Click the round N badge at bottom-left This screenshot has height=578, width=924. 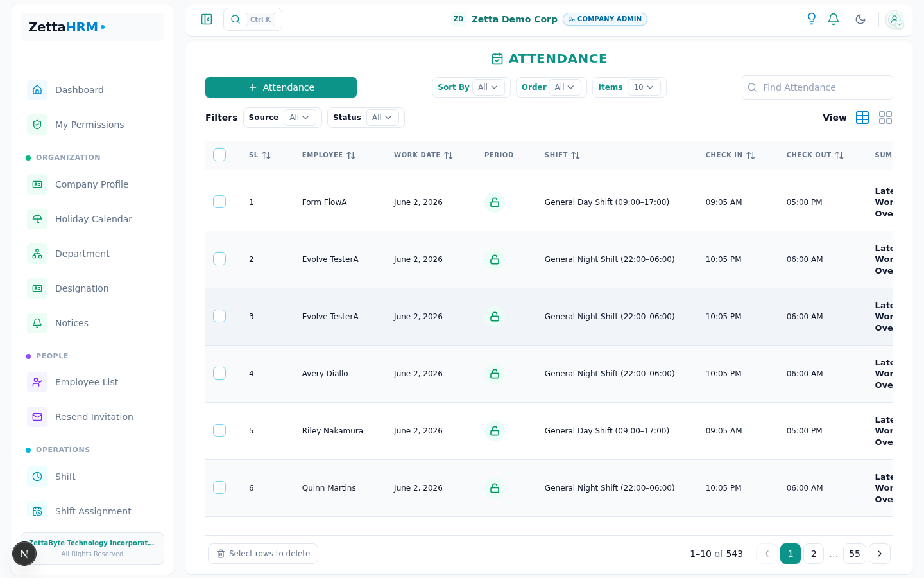tap(24, 554)
